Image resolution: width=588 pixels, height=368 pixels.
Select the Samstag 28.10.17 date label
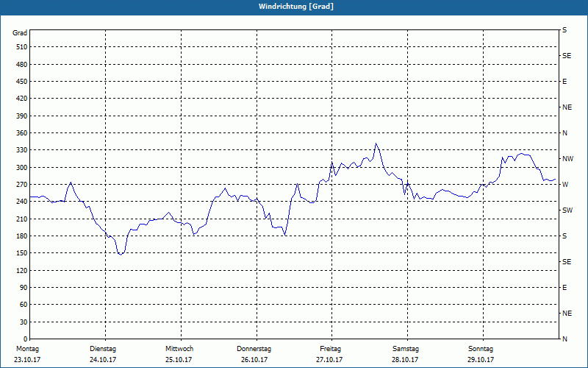pos(406,354)
